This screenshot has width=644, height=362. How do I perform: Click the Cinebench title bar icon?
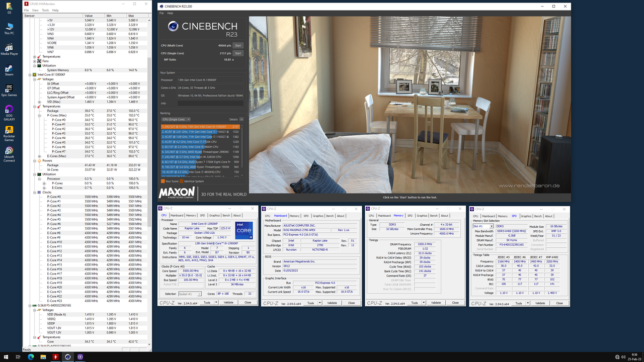pyautogui.click(x=161, y=7)
